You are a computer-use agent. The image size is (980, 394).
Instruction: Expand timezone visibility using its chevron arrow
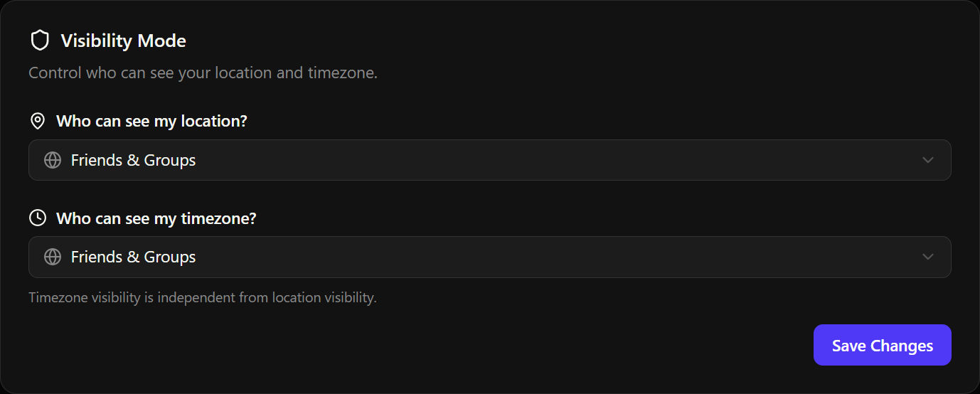pos(927,257)
